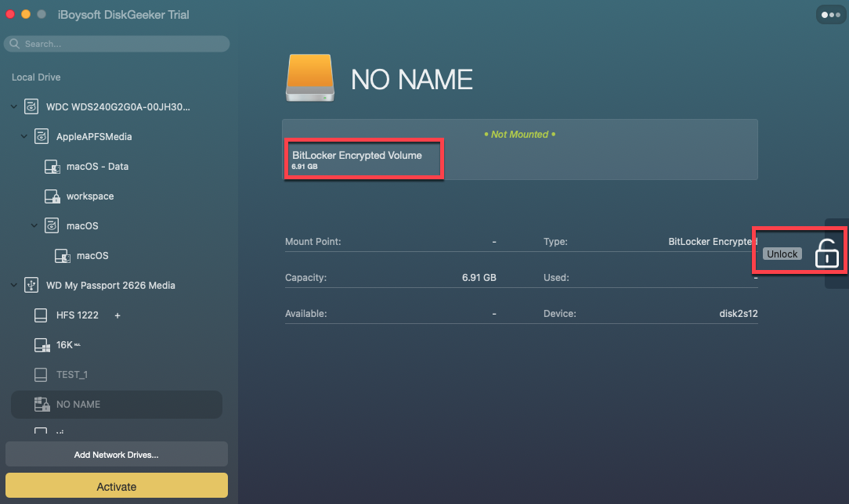This screenshot has width=849, height=504.
Task: Click the WDC WDS240G2G0A hard disk icon
Action: pos(31,106)
